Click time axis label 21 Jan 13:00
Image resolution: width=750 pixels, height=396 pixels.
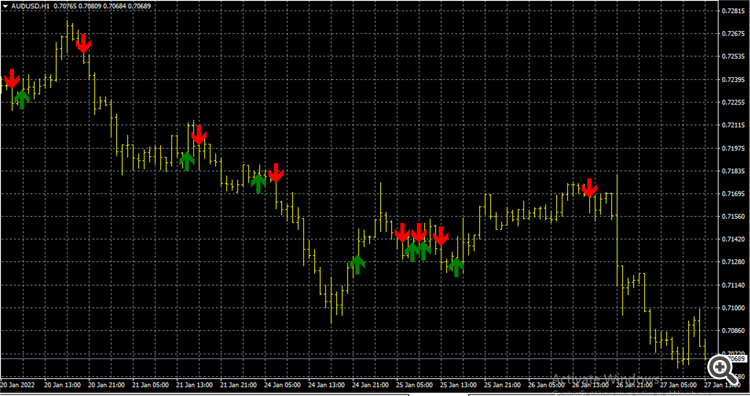coord(195,385)
